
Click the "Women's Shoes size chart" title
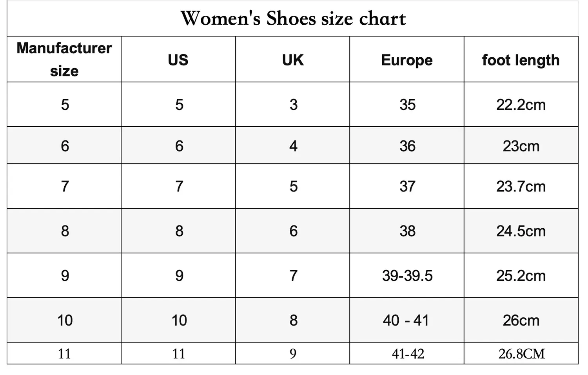[x=293, y=18]
